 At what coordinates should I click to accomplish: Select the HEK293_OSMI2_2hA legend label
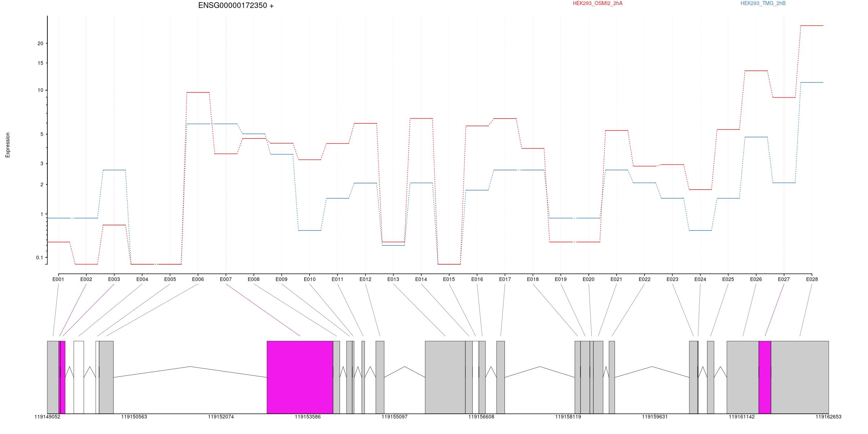pyautogui.click(x=597, y=3)
